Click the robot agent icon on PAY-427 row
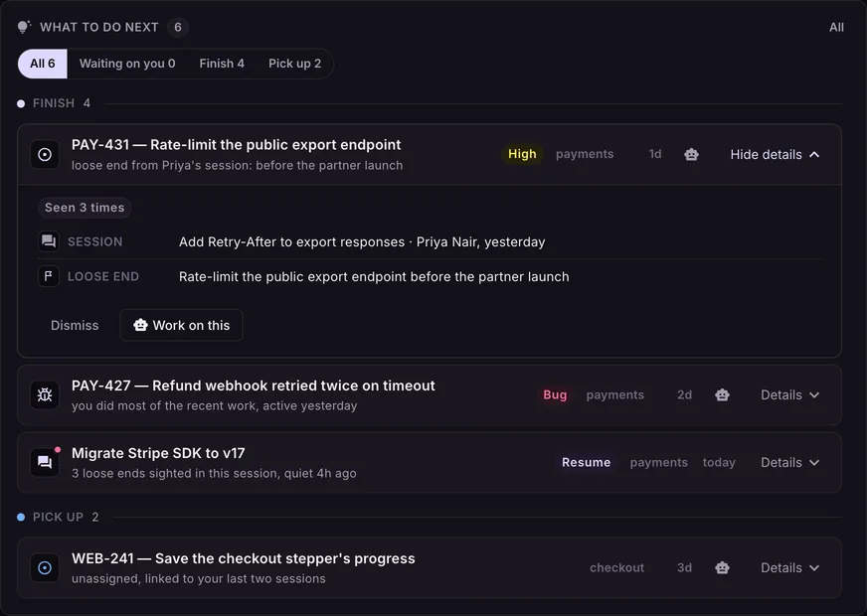The height and width of the screenshot is (616, 867). click(x=722, y=395)
